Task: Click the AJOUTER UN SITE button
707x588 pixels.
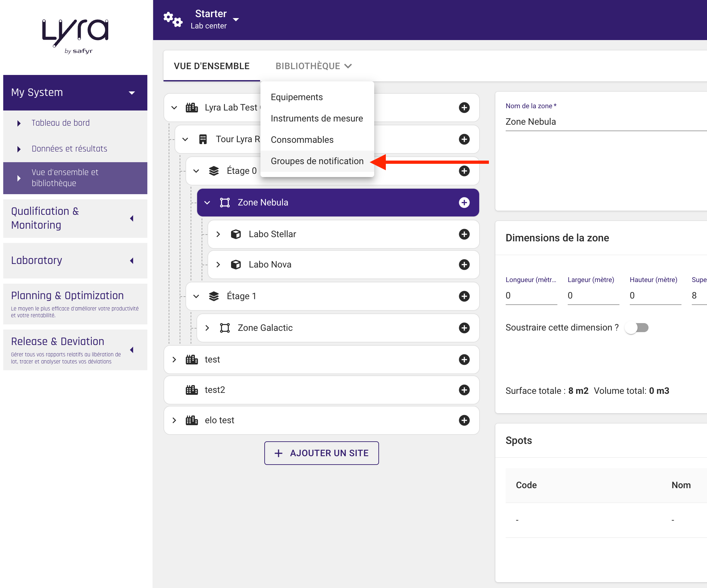Action: [321, 453]
